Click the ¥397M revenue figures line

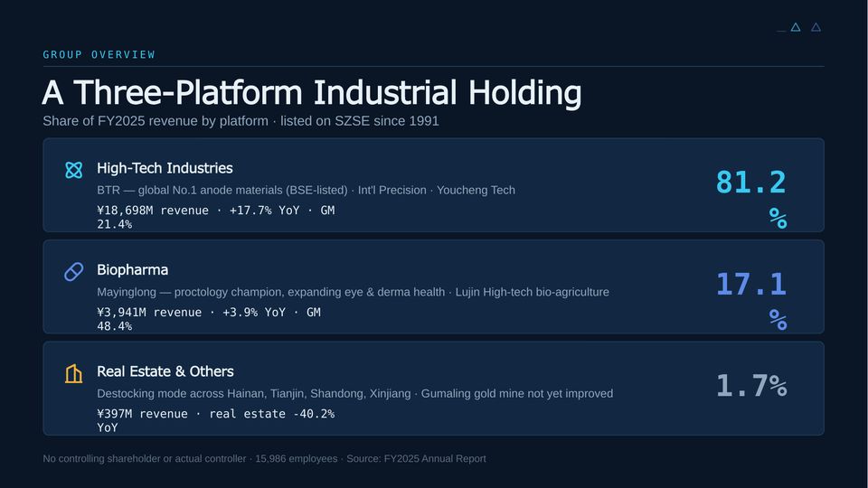pos(215,420)
